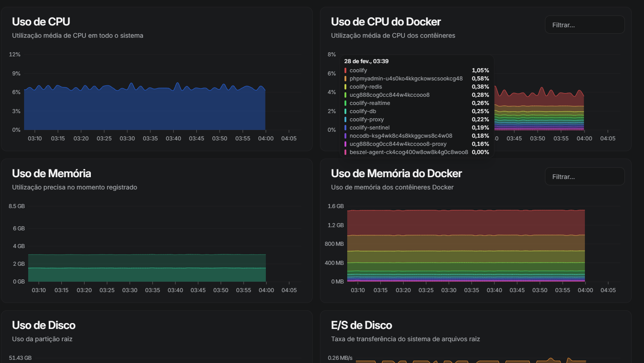Screen dimensions: 644x363
Task: Click the Uso de CPU panel title
Action: point(41,22)
